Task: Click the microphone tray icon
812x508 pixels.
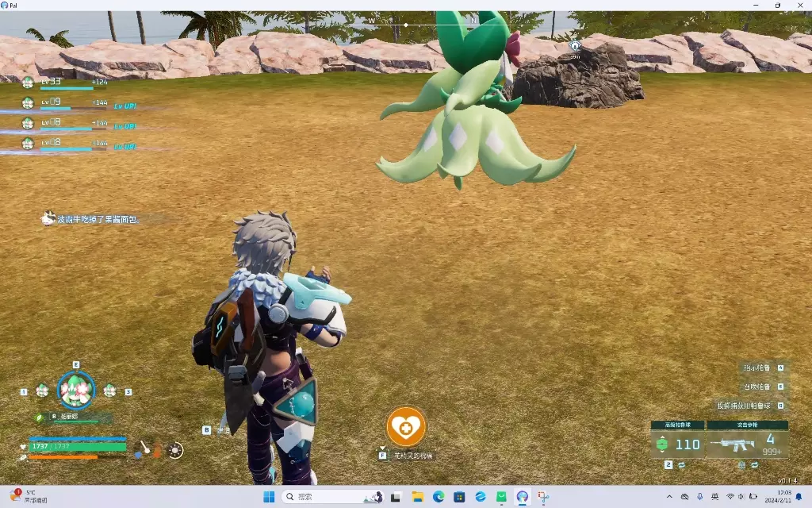Action: [x=699, y=497]
